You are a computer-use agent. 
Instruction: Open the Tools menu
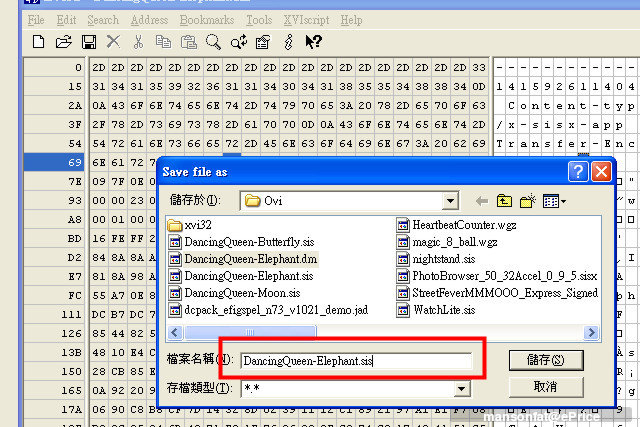click(x=259, y=20)
